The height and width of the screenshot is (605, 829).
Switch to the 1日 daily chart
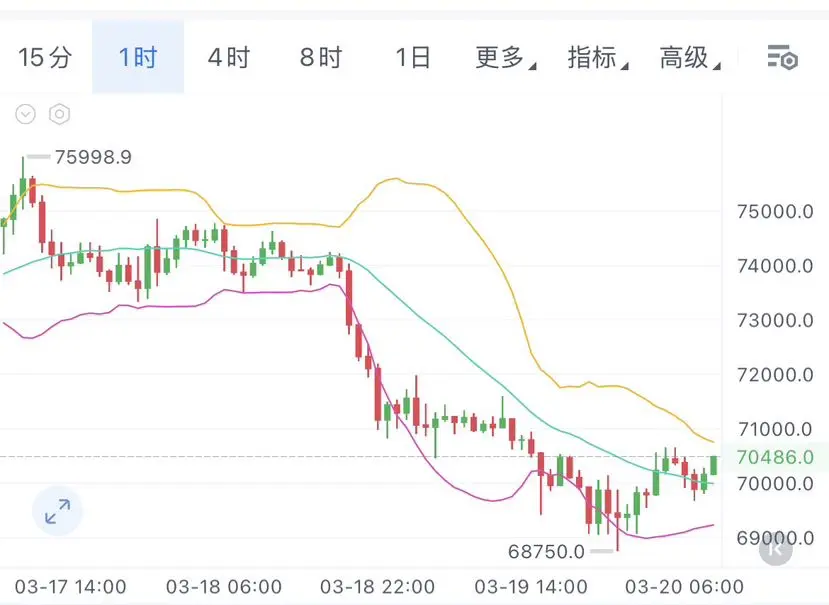click(x=412, y=58)
